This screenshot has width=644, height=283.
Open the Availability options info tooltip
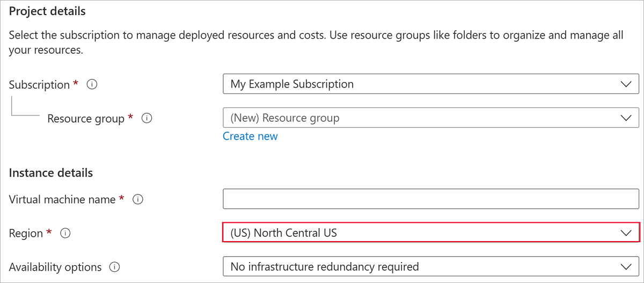[x=114, y=267]
